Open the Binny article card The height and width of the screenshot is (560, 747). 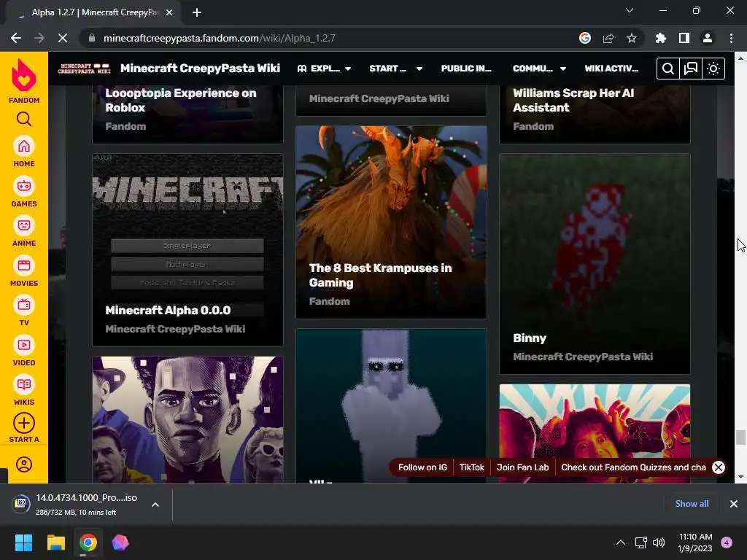click(x=595, y=264)
